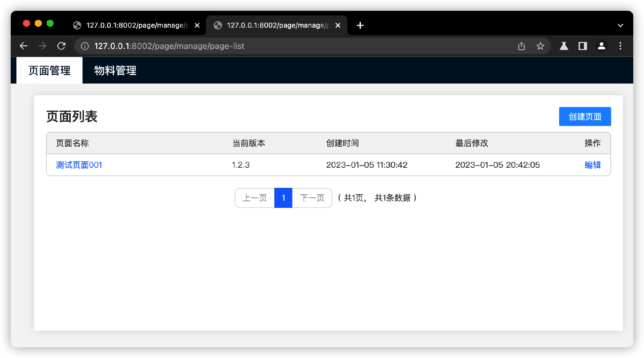Reload the current page

point(61,46)
